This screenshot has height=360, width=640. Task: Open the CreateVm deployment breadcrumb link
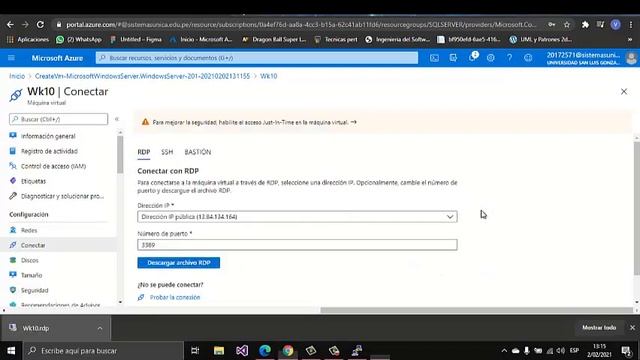click(142, 76)
